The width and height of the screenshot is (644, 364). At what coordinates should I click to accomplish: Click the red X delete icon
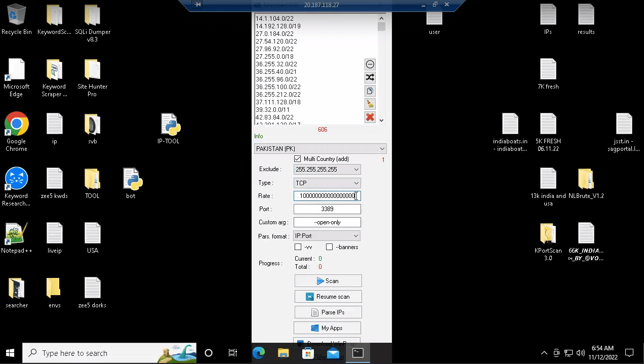[x=370, y=117]
